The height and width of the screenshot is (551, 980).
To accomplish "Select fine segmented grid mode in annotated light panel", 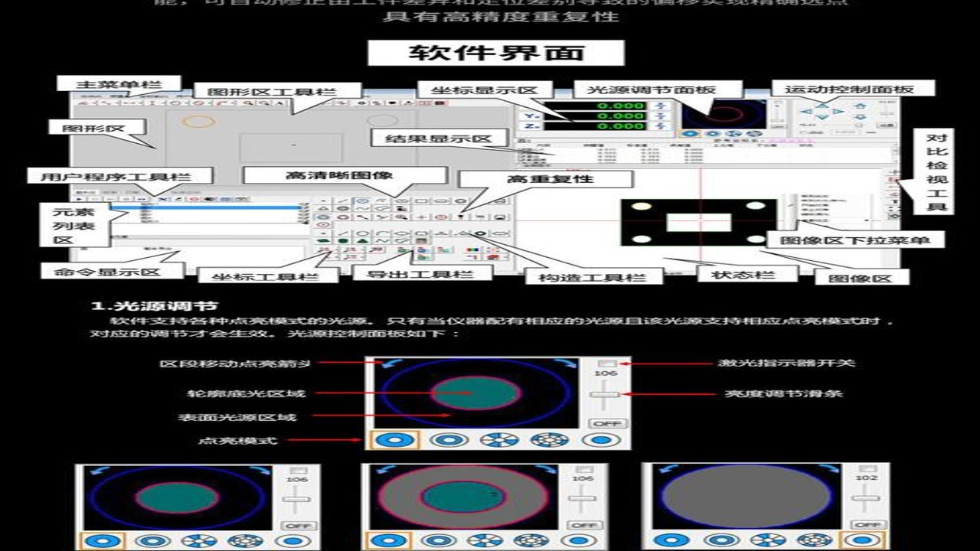I will click(550, 440).
